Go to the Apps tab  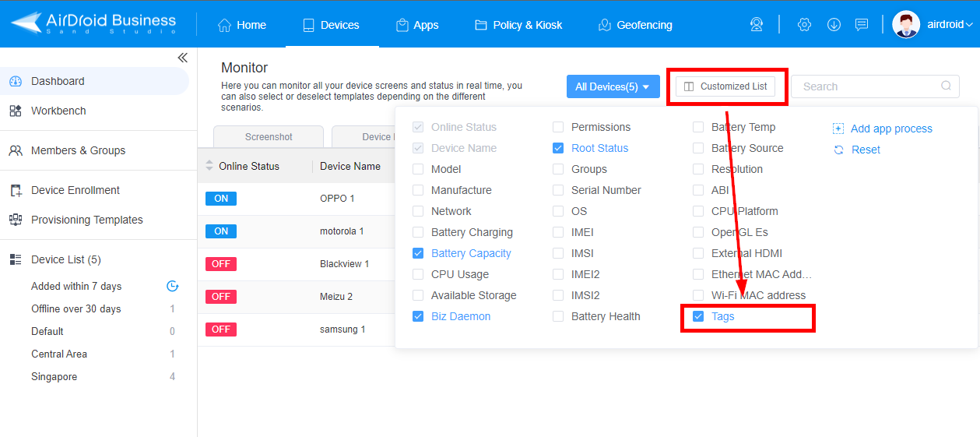tap(417, 25)
